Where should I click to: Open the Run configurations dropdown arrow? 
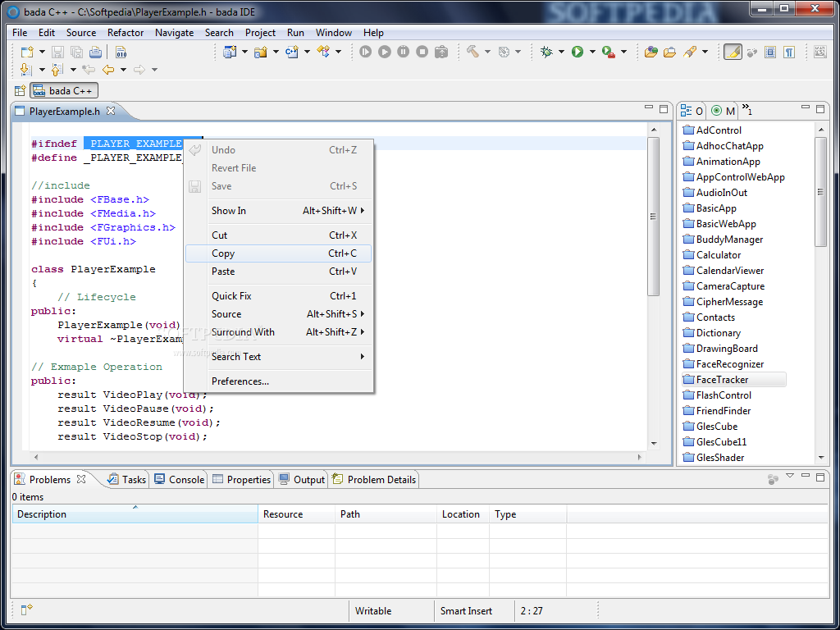(592, 52)
